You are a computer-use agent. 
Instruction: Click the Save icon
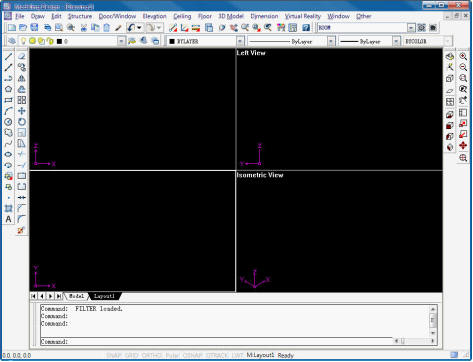coord(34,28)
